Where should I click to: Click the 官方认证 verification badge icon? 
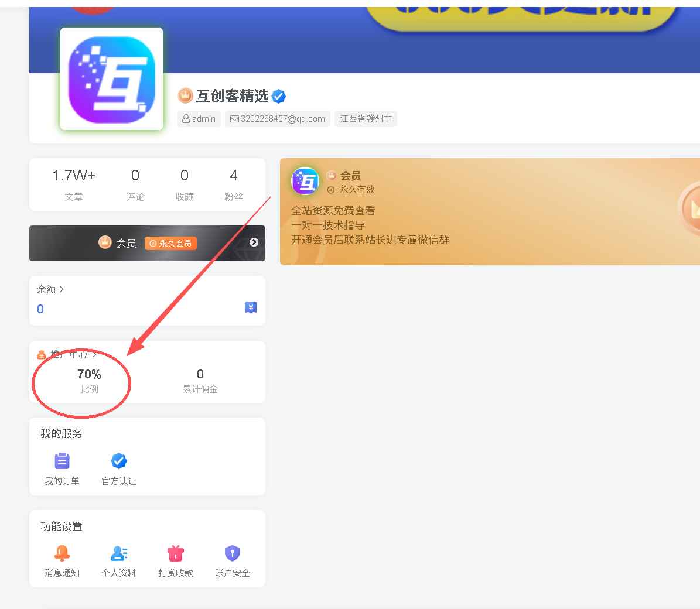tap(119, 460)
